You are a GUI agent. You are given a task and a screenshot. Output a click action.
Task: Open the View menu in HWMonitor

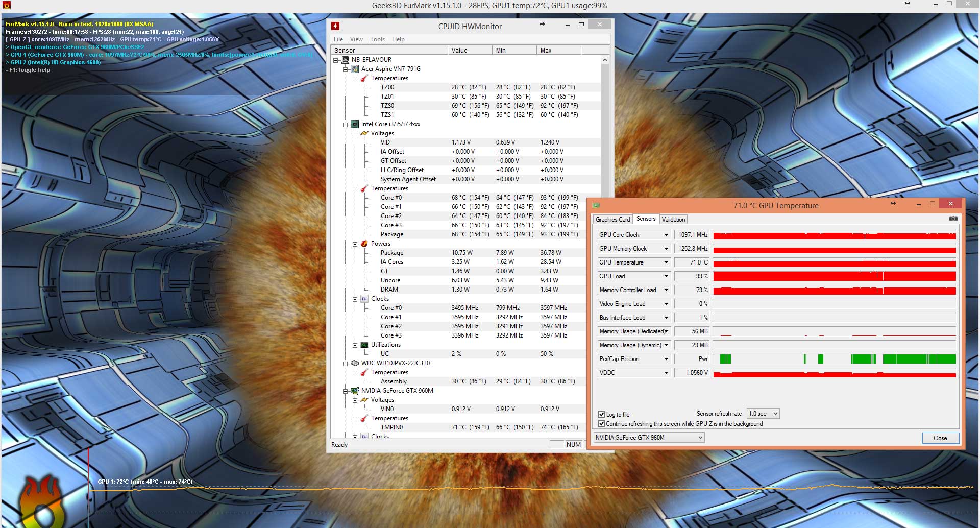pos(356,39)
